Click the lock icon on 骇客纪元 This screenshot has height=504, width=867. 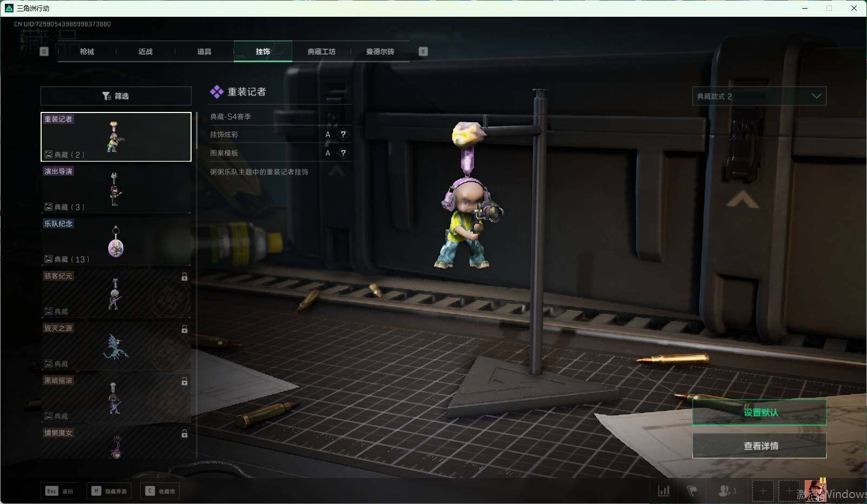tap(185, 277)
